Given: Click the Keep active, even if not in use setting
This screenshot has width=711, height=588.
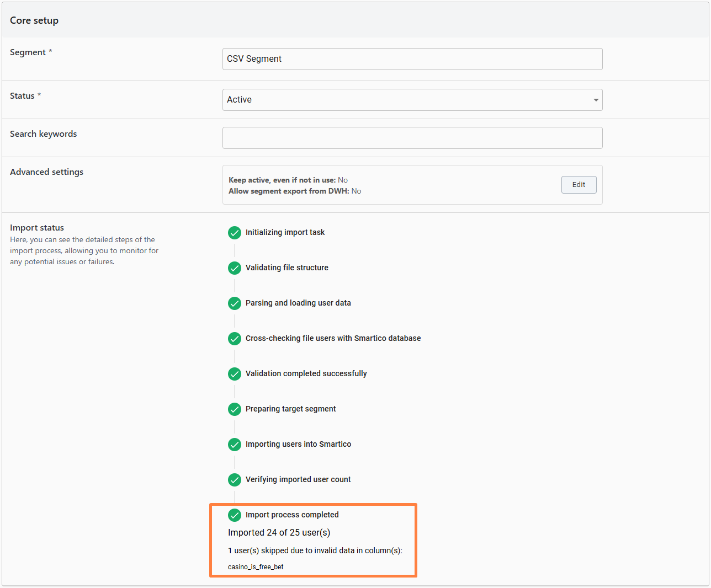Looking at the screenshot, I should pyautogui.click(x=288, y=180).
